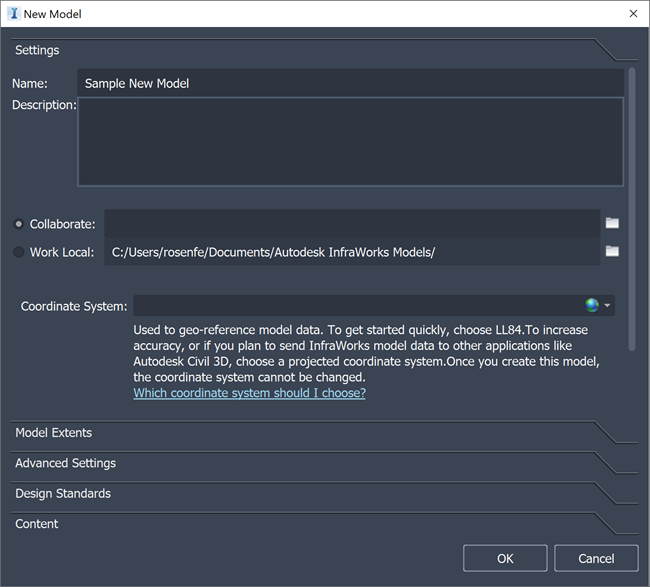Open 'Which coordinate system should I choose?' link

click(249, 393)
